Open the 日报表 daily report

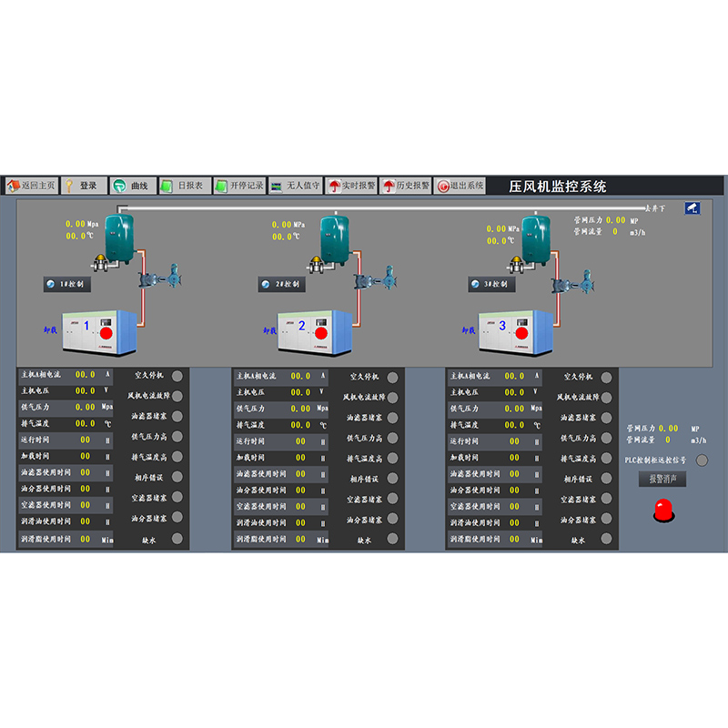tap(185, 186)
